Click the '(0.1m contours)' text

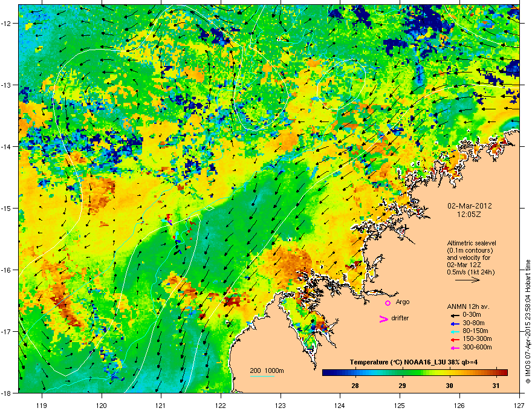[x=470, y=250]
